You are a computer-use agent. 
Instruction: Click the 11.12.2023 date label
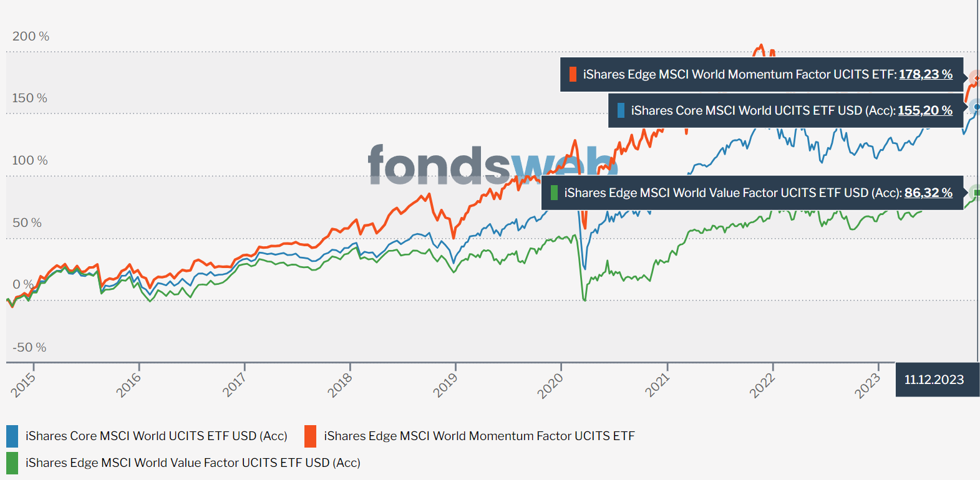(934, 380)
